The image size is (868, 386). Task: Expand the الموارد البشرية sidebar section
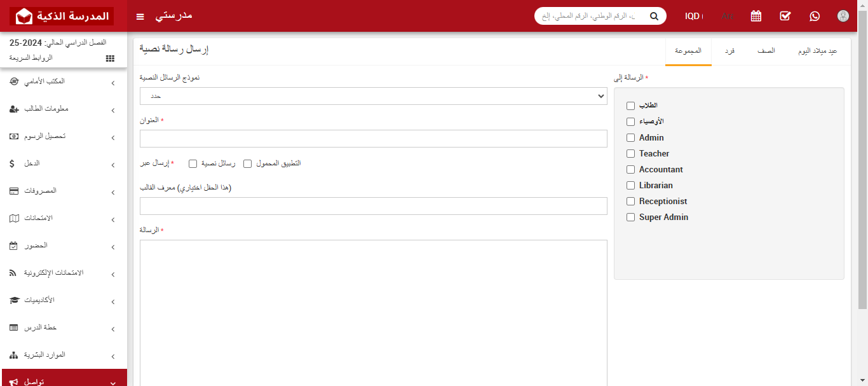pyautogui.click(x=64, y=355)
